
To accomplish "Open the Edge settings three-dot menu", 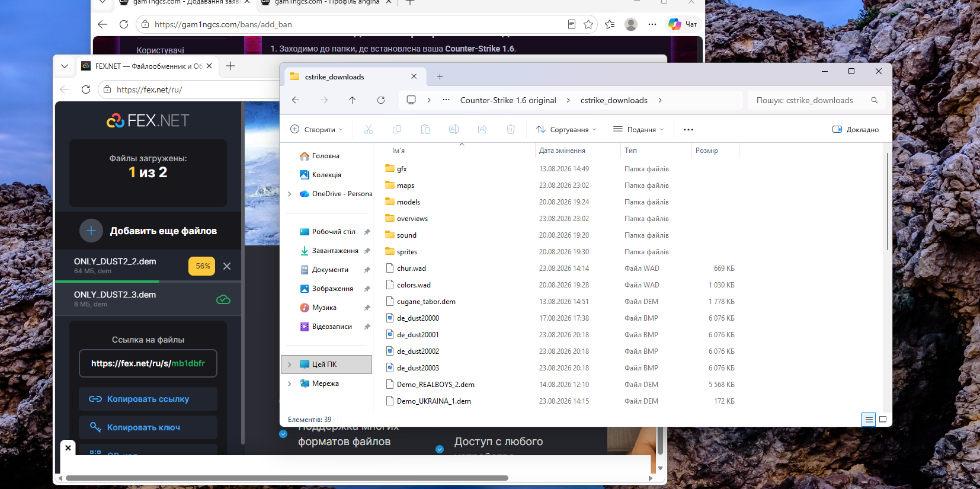I will coord(652,24).
